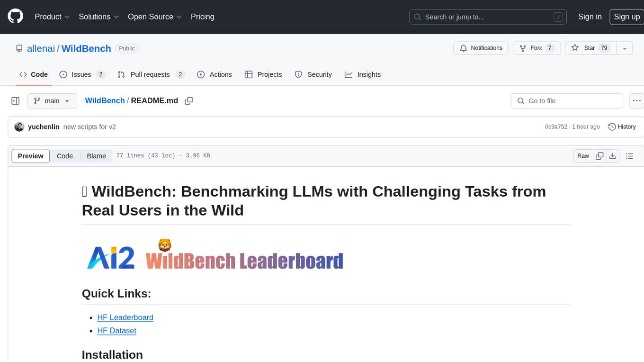Viewport: 644px width, 362px height.
Task: Click the star count badge 79
Action: (604, 48)
